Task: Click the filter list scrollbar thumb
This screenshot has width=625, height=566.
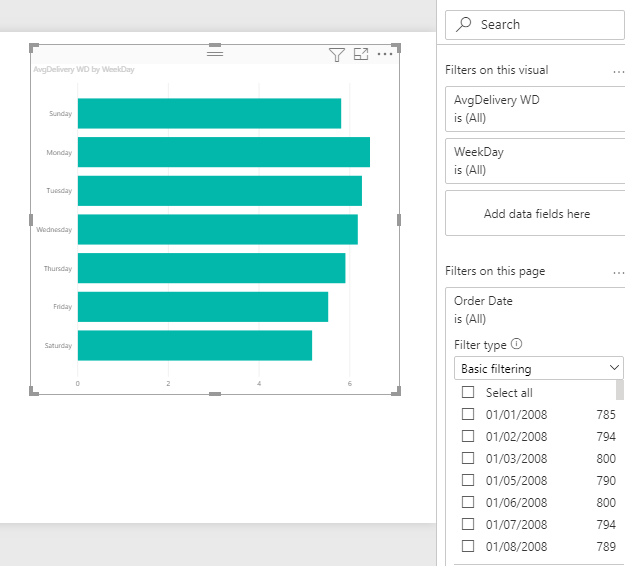Action: (619, 390)
